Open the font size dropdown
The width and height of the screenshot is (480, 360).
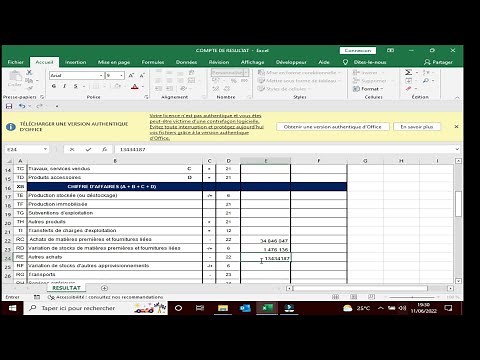point(122,76)
